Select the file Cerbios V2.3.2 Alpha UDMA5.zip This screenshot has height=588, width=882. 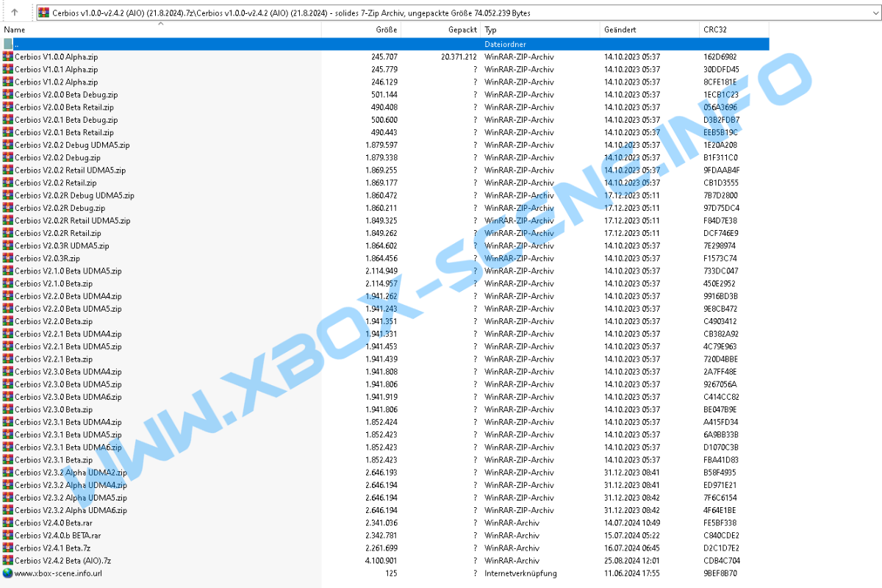pos(71,498)
